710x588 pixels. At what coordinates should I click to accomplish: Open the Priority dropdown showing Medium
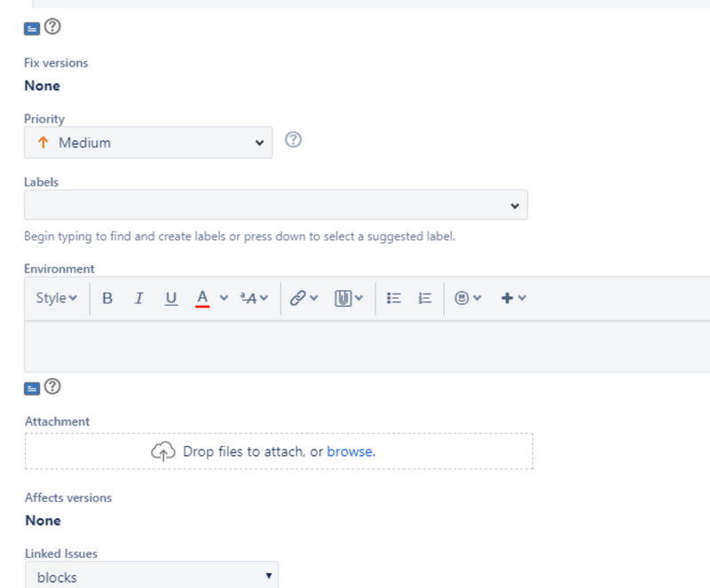point(148,143)
